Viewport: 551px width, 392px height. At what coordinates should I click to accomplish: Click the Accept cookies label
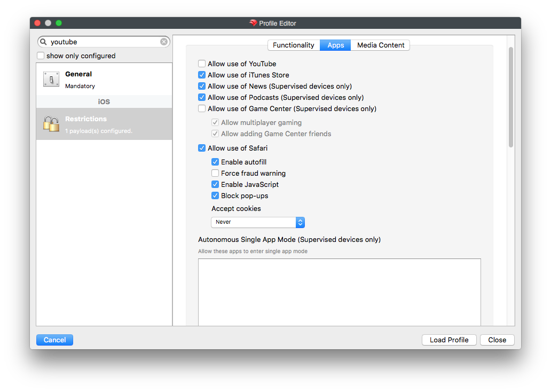[x=236, y=209]
